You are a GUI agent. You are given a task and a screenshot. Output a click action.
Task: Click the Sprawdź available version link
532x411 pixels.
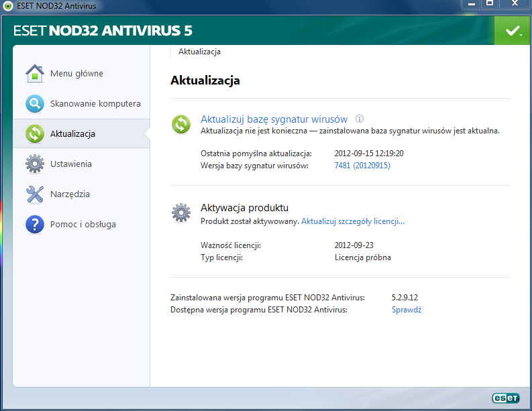click(x=407, y=310)
